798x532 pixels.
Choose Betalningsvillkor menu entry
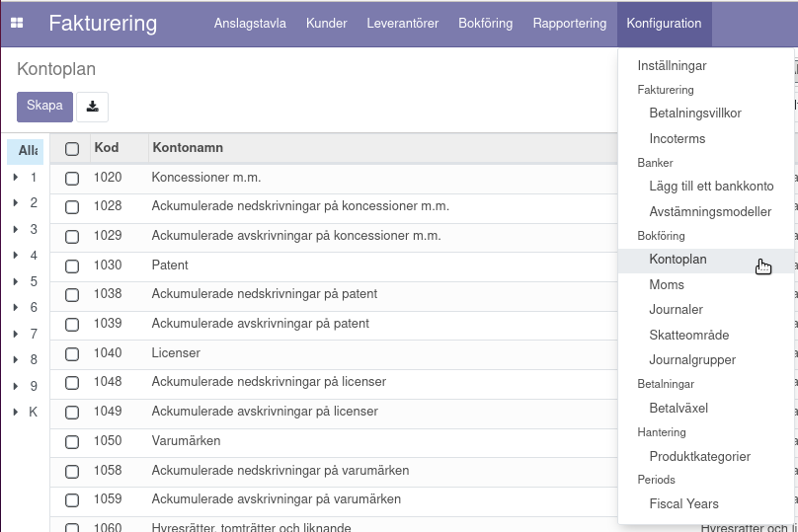pos(695,113)
